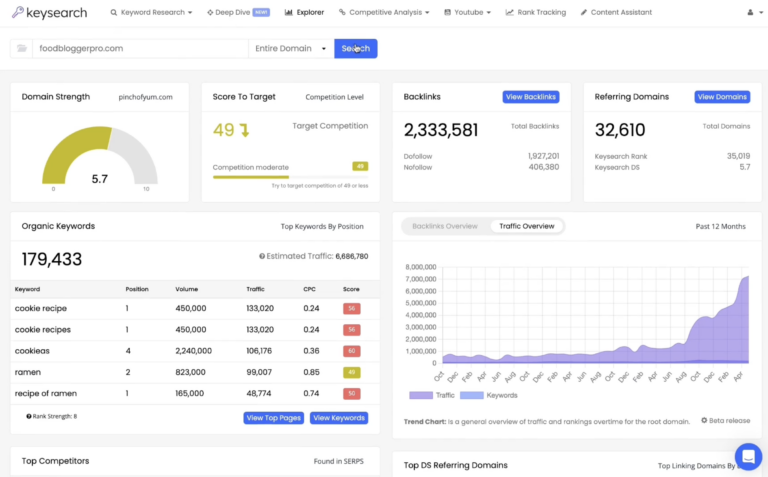Click the Volume column header

point(187,289)
